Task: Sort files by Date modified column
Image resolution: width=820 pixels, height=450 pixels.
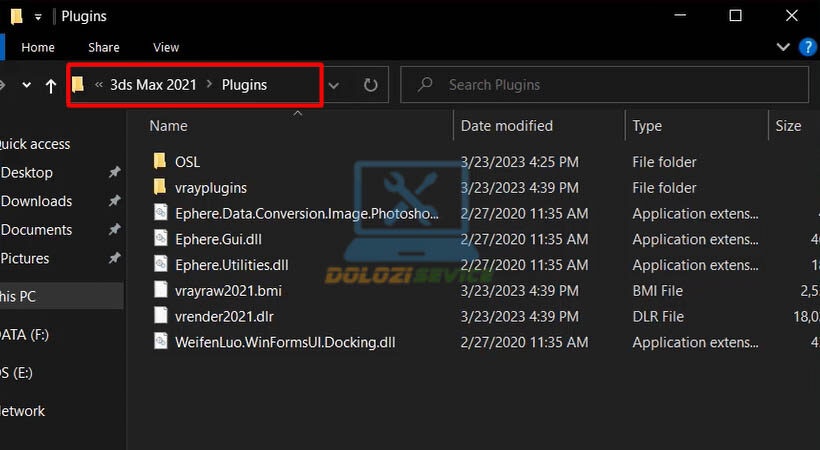Action: (x=506, y=126)
